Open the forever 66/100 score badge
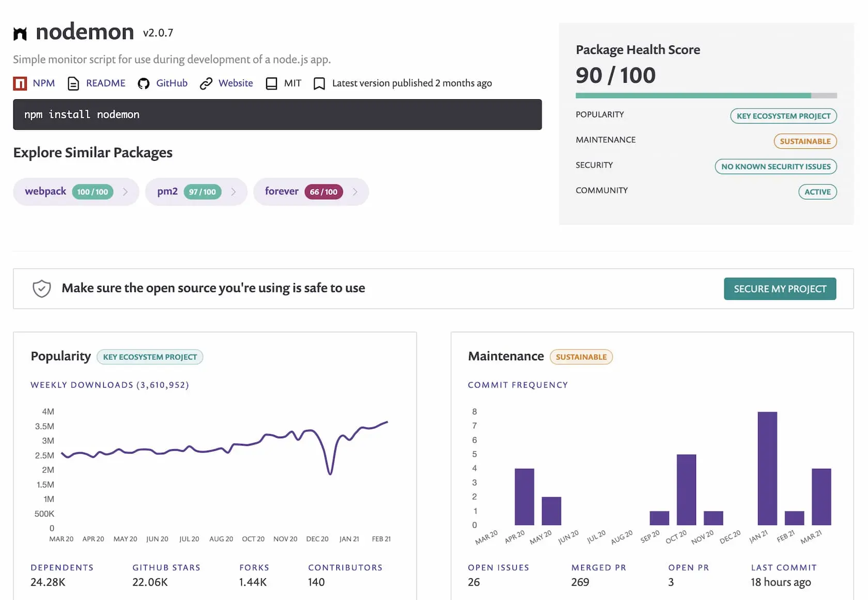 (323, 192)
